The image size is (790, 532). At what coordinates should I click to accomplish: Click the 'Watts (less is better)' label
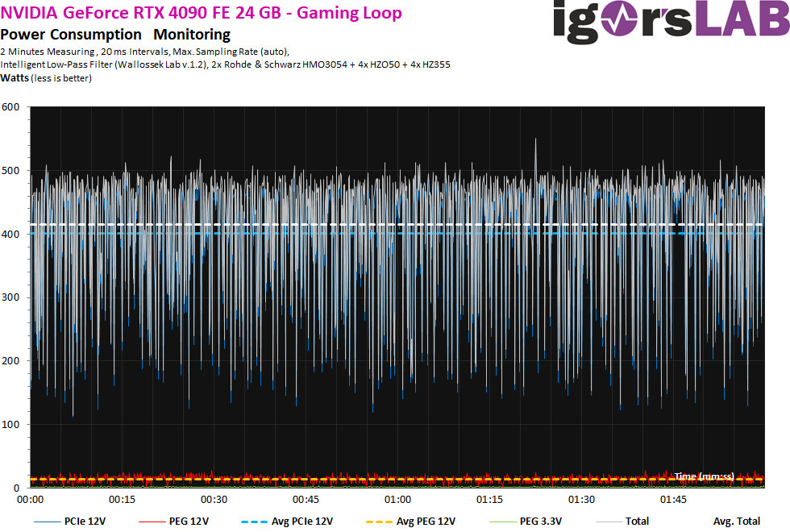pyautogui.click(x=46, y=78)
